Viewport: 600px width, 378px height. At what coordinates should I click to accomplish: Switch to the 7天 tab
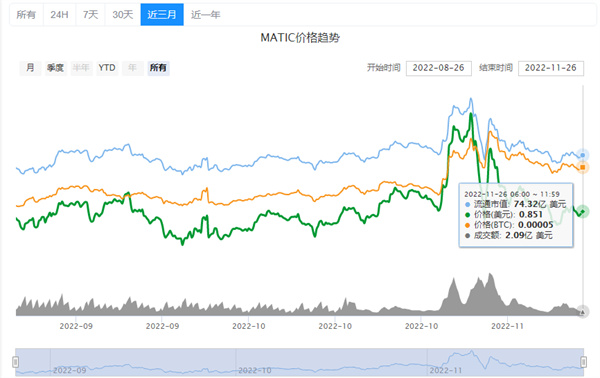[91, 15]
